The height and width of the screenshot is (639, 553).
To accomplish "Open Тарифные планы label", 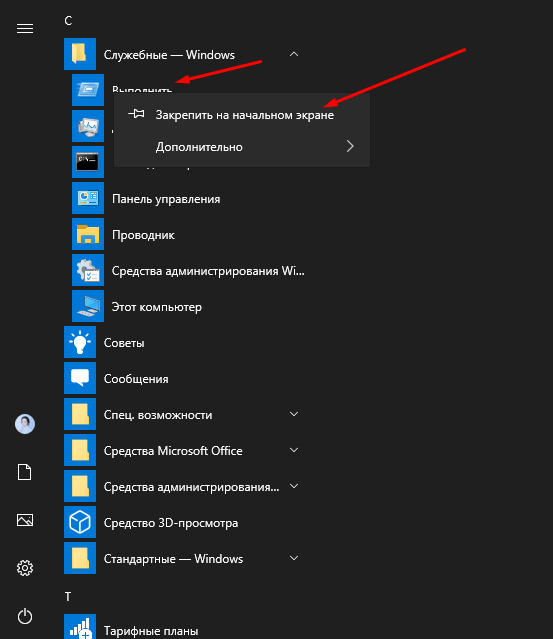I will tap(151, 631).
